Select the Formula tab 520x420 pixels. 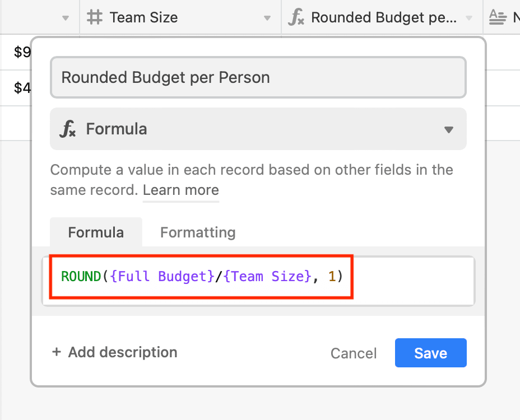point(96,232)
